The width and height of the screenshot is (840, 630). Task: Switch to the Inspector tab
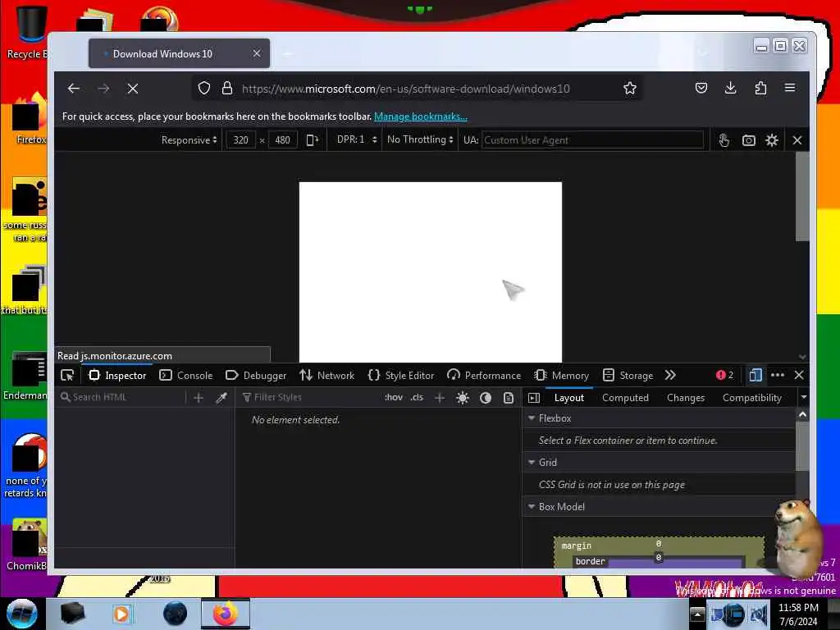(117, 376)
